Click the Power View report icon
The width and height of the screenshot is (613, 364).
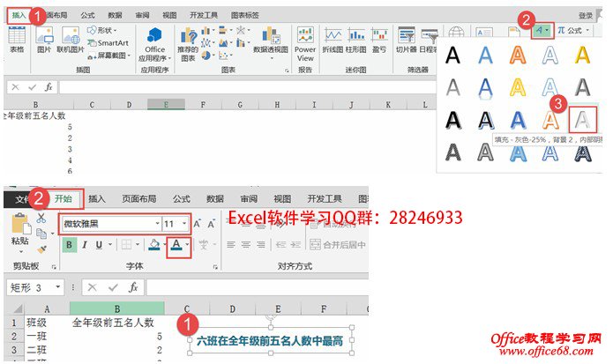coord(305,44)
